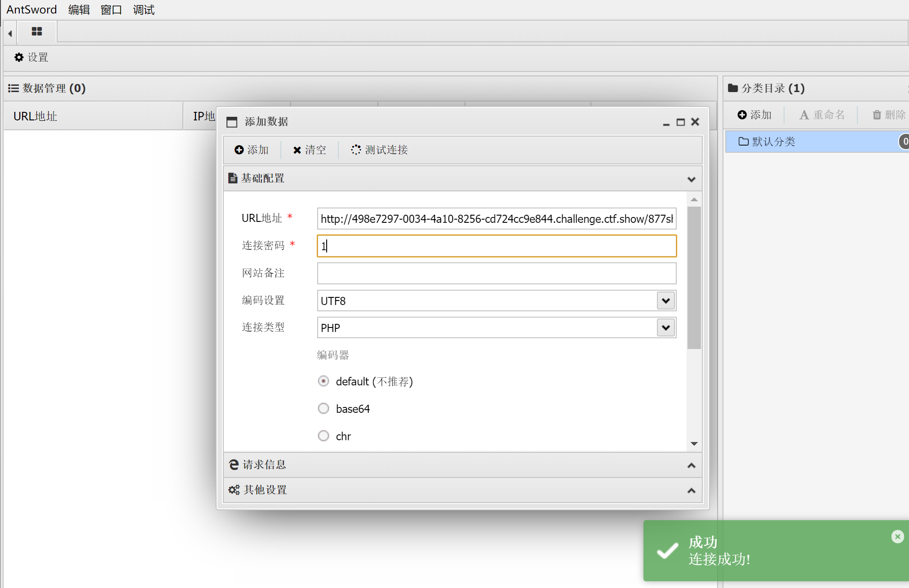Click the 添加数据 dialog window icon
The height and width of the screenshot is (588, 909).
[x=232, y=122]
